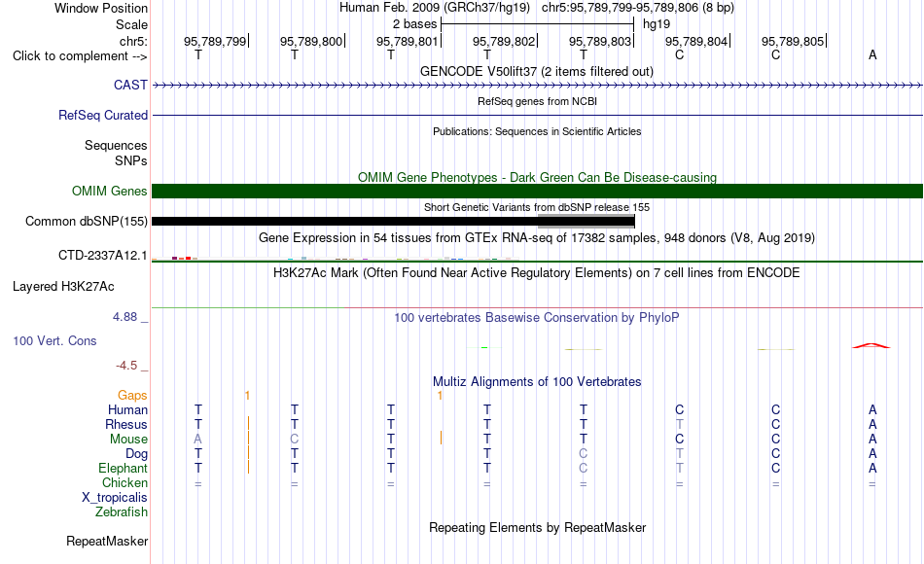The image size is (924, 564).
Task: Click the chr5: ruler label
Action: (133, 41)
